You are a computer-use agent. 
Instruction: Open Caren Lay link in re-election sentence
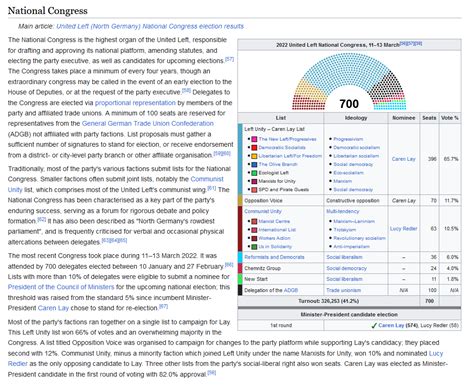pos(53,308)
